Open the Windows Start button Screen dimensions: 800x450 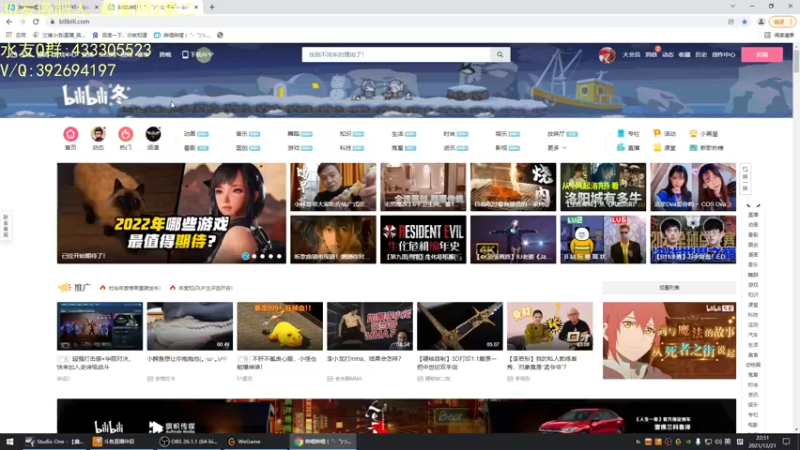pos(10,441)
